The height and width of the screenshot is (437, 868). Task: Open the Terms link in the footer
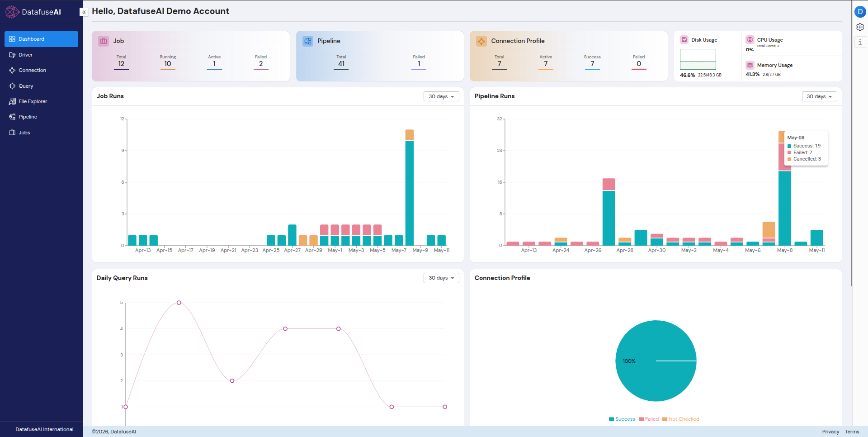[x=852, y=432]
